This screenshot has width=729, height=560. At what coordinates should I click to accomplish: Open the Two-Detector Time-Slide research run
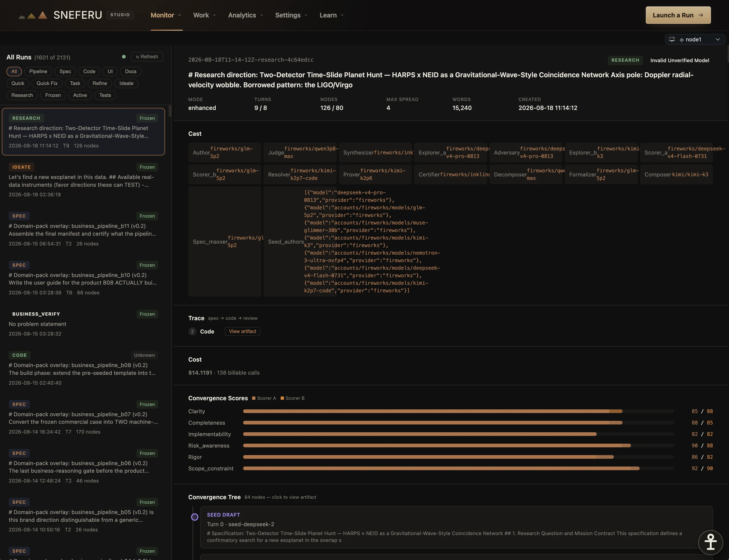click(83, 132)
